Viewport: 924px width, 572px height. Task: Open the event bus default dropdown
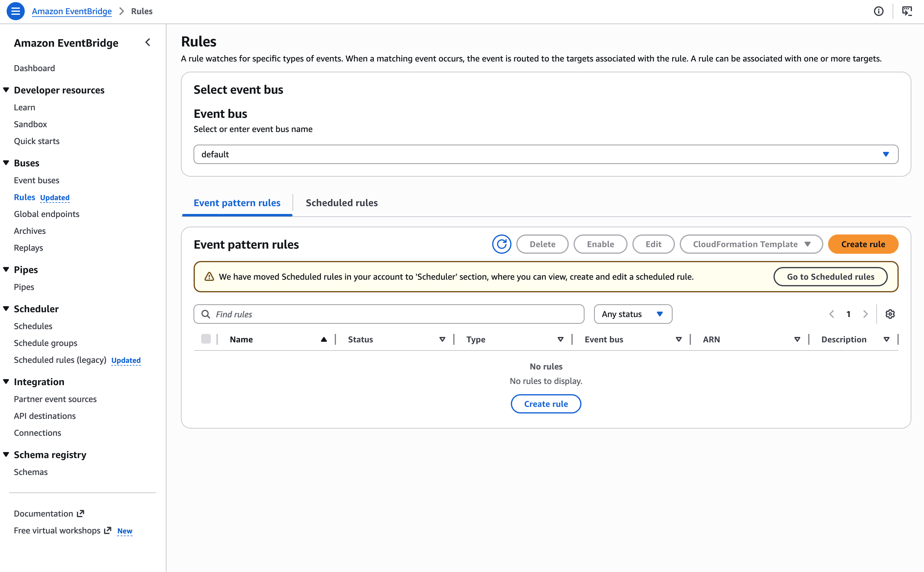546,154
